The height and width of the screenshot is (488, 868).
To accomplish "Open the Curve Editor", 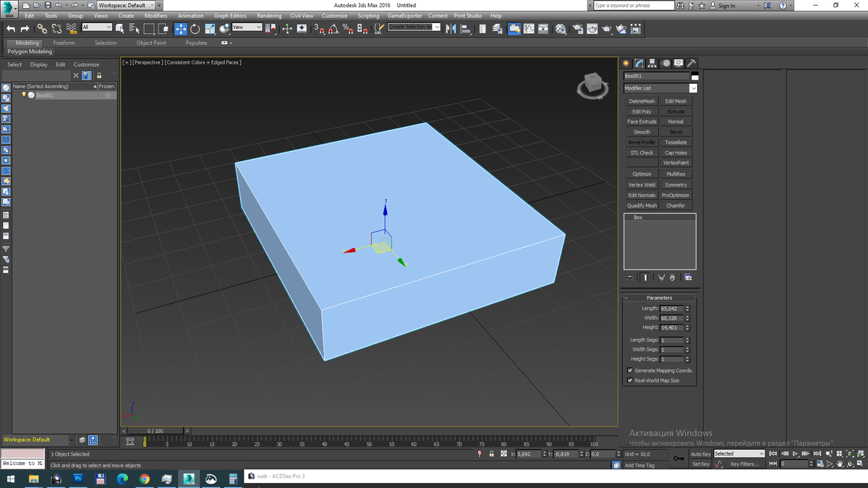I will (x=529, y=28).
